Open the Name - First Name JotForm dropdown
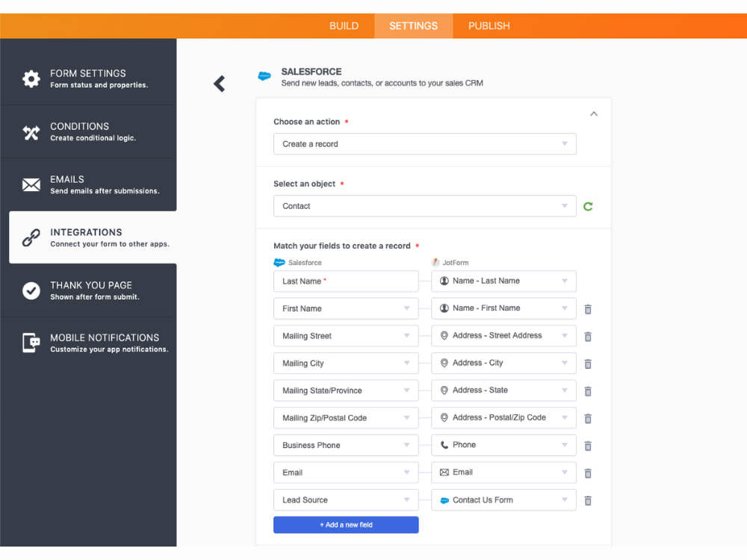 point(503,308)
